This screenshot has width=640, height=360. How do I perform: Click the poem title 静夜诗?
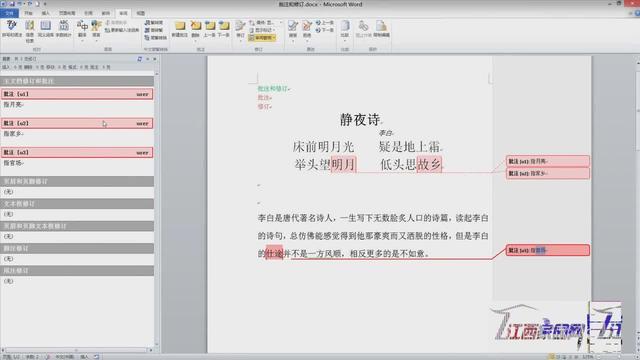360,120
